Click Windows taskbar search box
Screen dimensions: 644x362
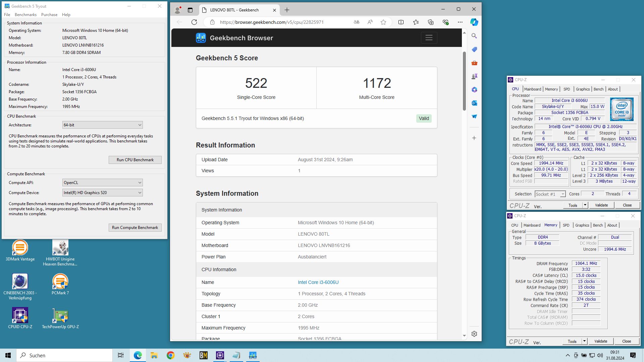[64, 355]
